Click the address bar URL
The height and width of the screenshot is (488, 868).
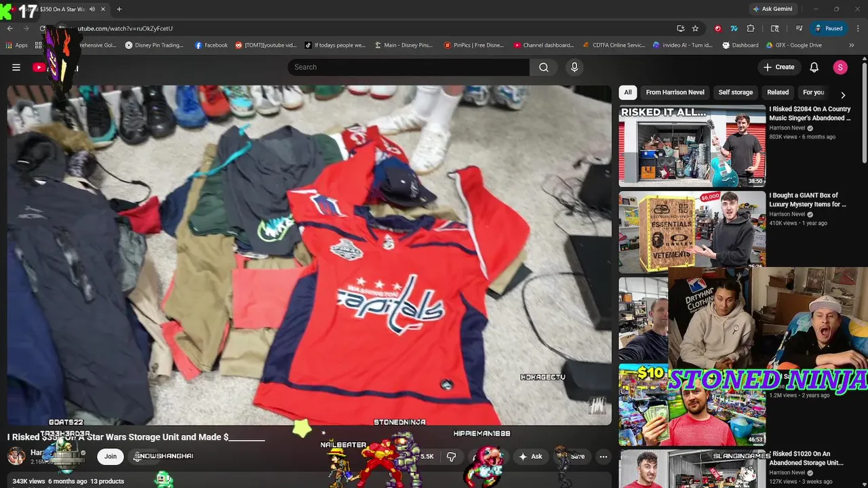pos(125,28)
